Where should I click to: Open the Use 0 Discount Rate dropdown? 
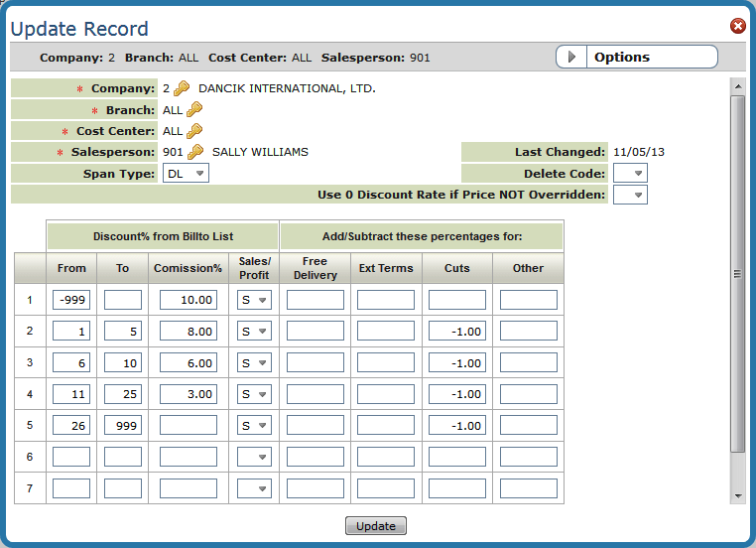(x=631, y=195)
